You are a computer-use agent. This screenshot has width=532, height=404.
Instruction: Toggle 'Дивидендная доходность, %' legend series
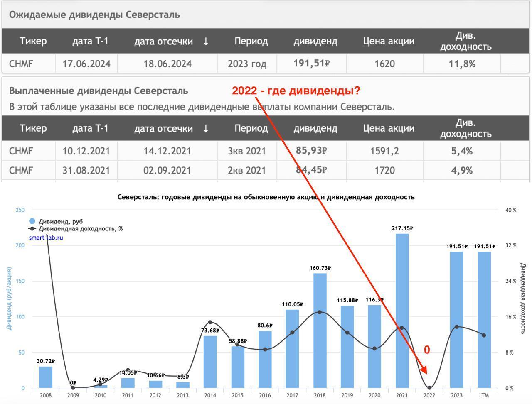[x=80, y=229]
